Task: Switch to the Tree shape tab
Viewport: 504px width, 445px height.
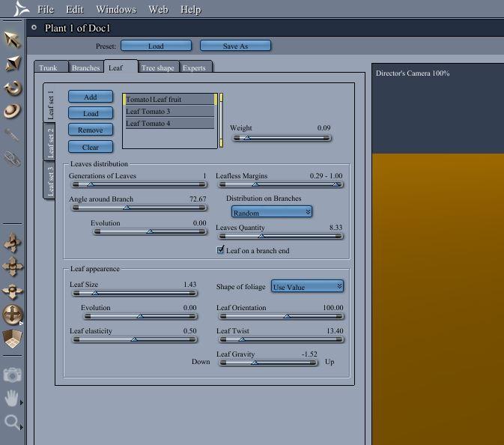Action: point(158,67)
